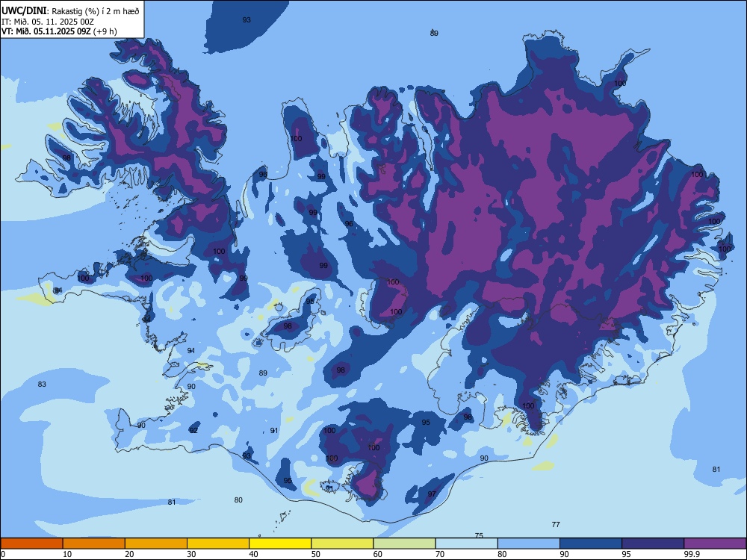Click the (+9 h) forecast offset text
The height and width of the screenshot is (560, 747).
pos(105,31)
